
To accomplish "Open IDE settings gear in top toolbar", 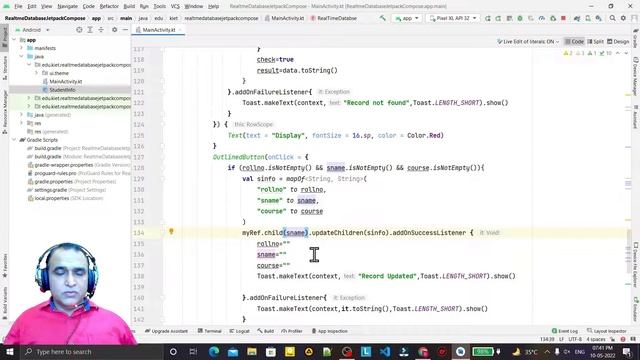I will [x=623, y=18].
